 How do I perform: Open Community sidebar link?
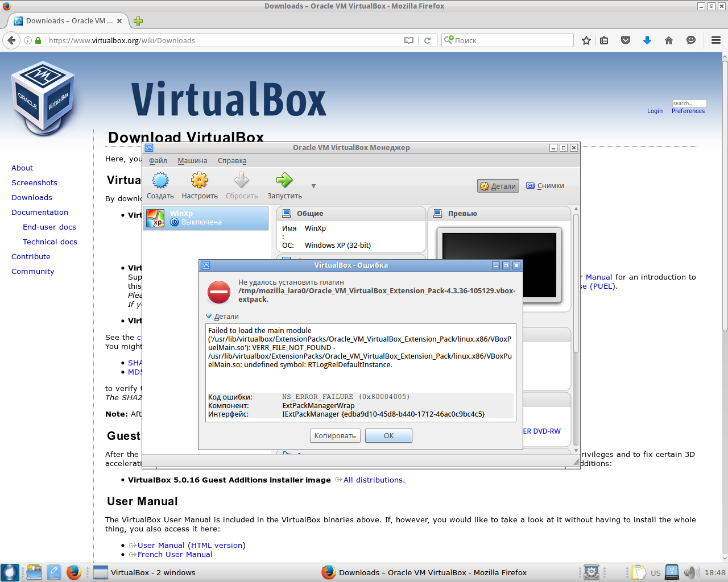[33, 272]
